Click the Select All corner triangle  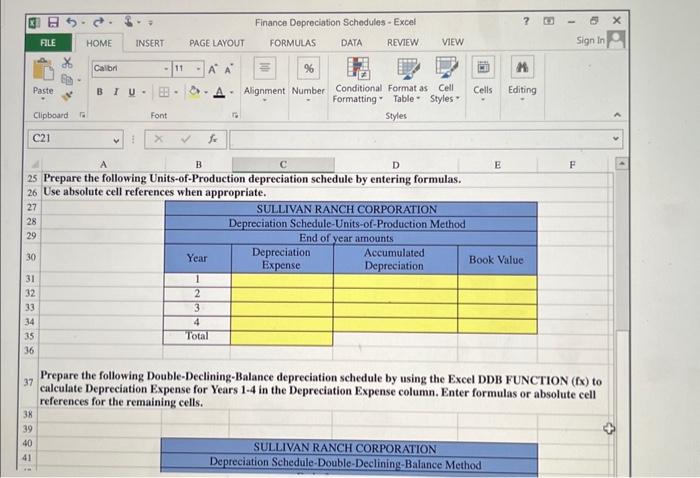34,165
